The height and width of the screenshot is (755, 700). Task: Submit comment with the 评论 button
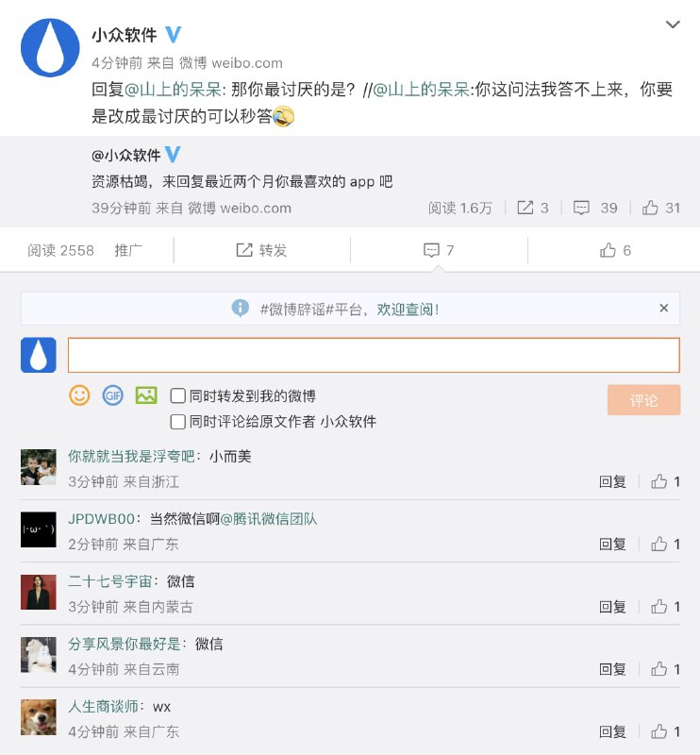pos(643,400)
